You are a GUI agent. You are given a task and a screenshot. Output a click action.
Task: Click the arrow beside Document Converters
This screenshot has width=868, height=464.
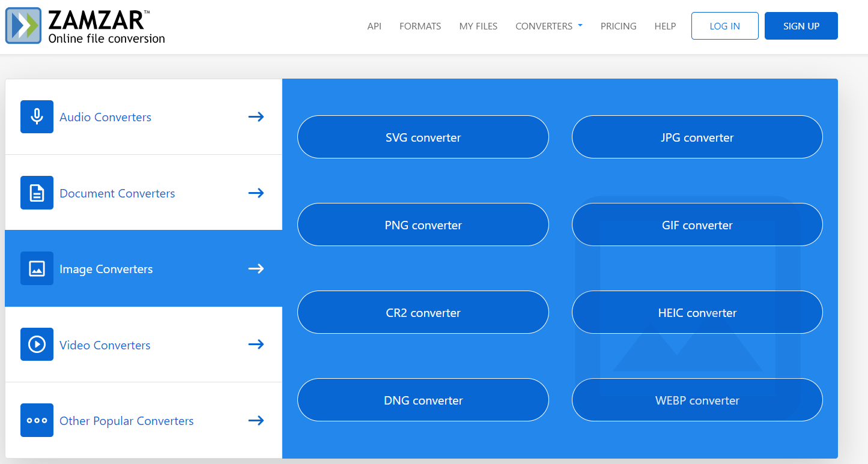click(x=256, y=193)
